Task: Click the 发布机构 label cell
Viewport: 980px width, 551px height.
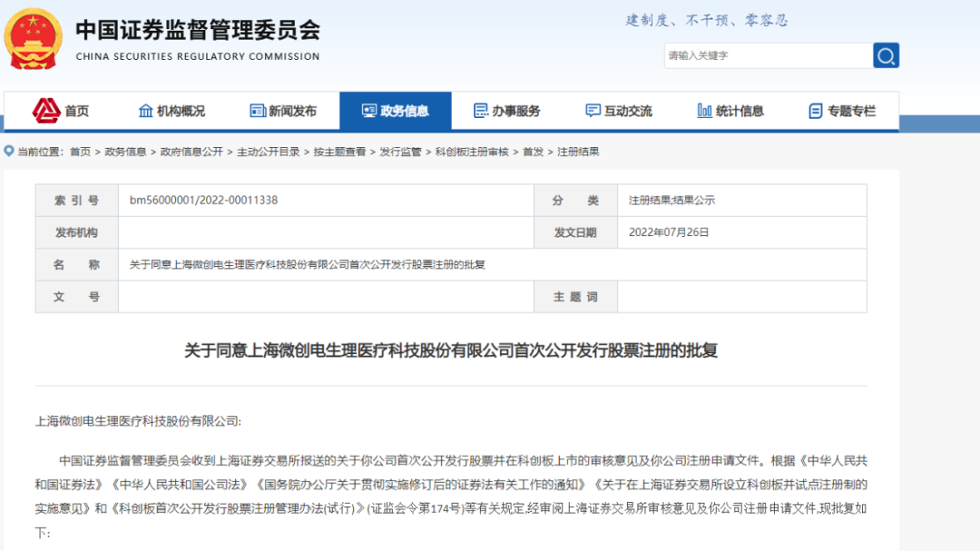Action: (77, 232)
